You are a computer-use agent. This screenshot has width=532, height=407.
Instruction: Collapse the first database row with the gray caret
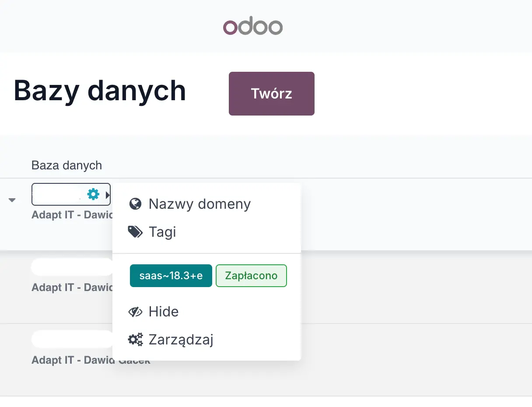click(x=12, y=200)
